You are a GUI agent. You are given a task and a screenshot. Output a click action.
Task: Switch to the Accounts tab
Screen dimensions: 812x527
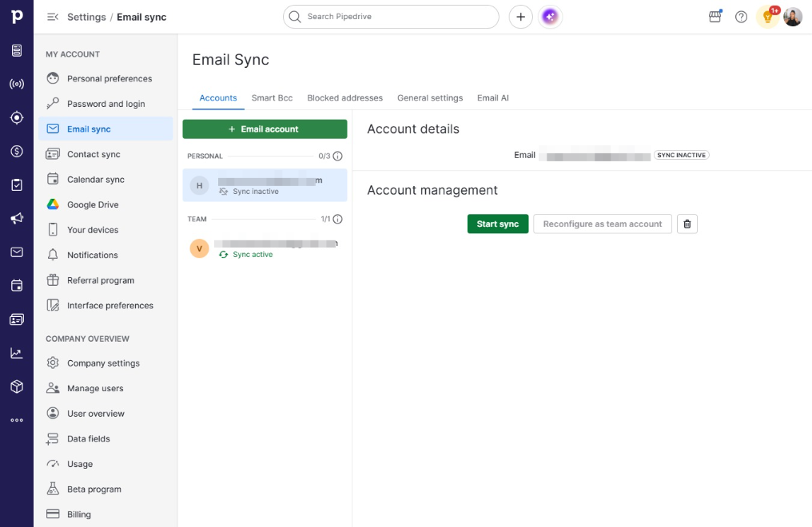pos(218,97)
